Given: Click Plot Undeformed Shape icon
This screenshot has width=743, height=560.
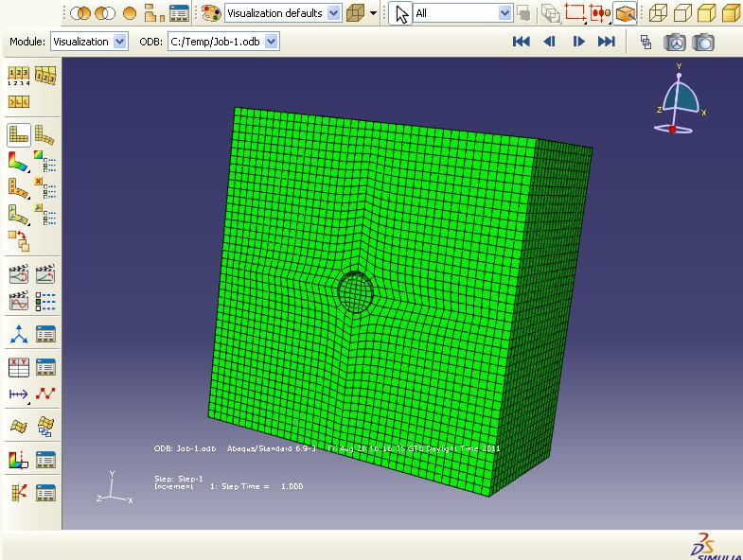Looking at the screenshot, I should tap(19, 134).
